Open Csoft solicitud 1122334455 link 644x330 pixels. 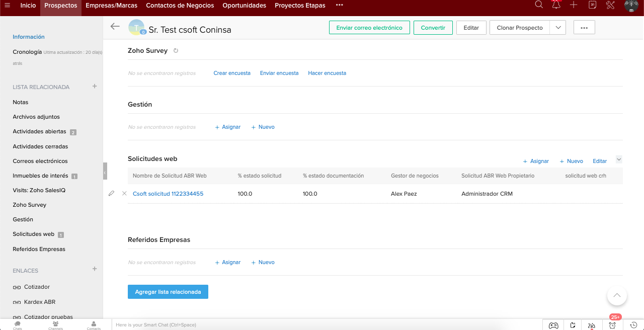[x=168, y=194]
